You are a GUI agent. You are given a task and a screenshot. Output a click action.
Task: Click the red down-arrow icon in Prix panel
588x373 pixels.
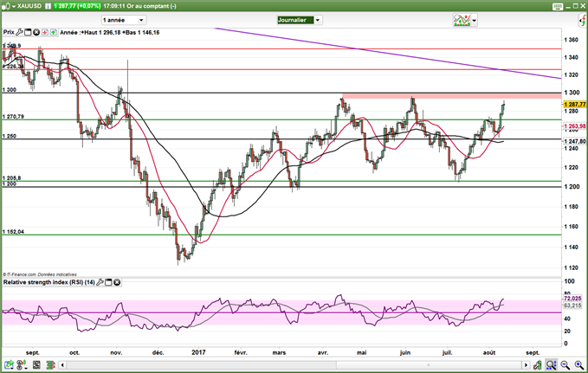click(45, 32)
